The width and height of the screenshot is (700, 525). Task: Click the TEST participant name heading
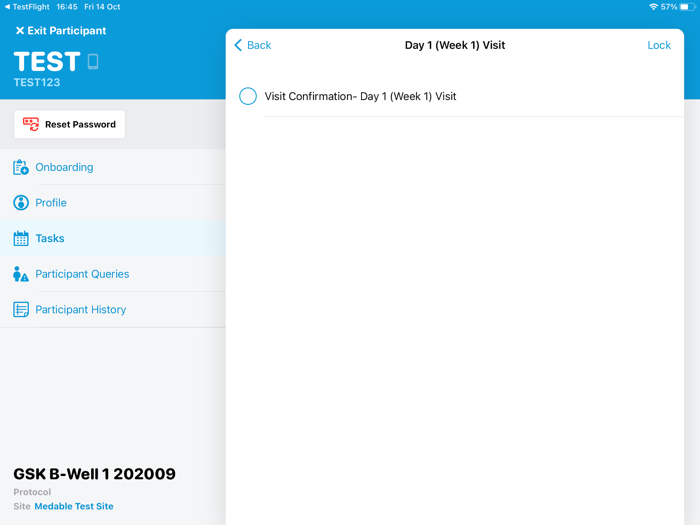(47, 62)
